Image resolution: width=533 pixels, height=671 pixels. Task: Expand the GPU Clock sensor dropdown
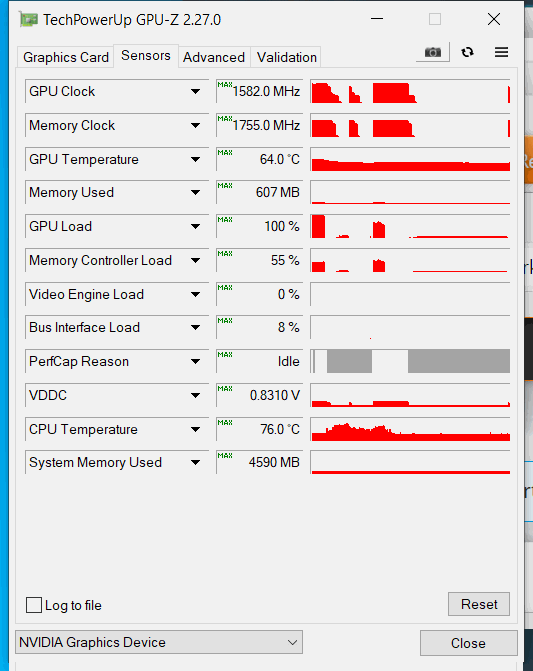click(195, 91)
